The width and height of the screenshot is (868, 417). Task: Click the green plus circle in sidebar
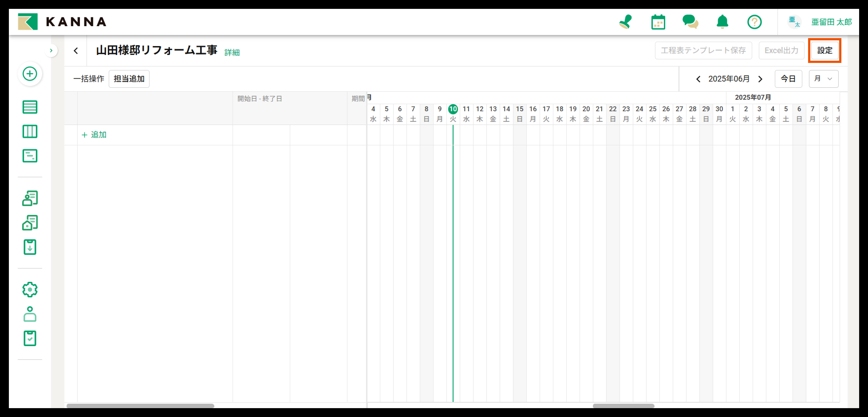[x=30, y=74]
